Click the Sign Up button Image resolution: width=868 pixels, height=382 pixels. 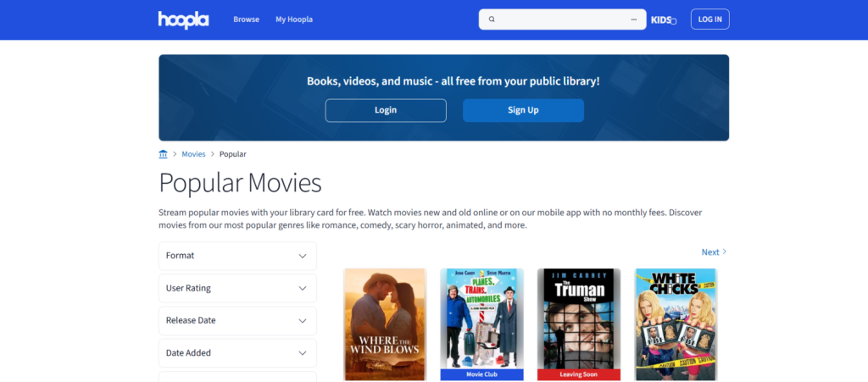point(523,110)
